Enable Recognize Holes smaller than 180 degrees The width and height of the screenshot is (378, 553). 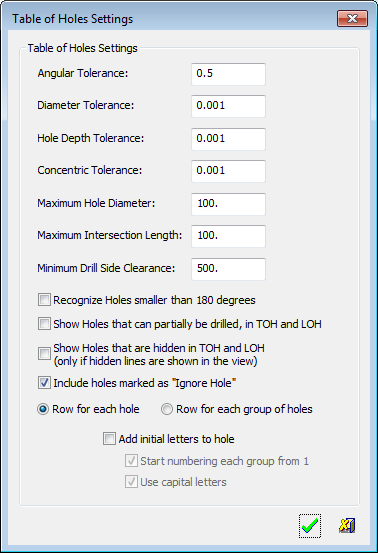pyautogui.click(x=44, y=300)
